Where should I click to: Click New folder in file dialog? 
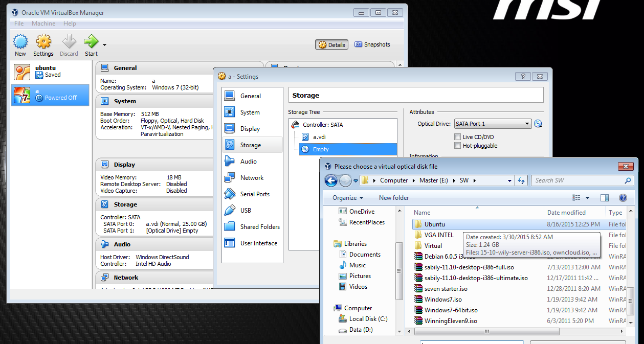pos(394,198)
